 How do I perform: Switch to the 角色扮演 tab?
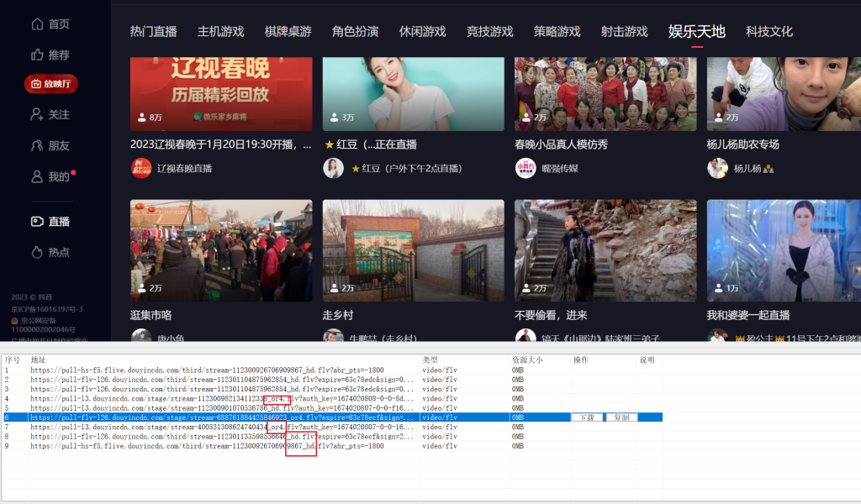(x=356, y=32)
